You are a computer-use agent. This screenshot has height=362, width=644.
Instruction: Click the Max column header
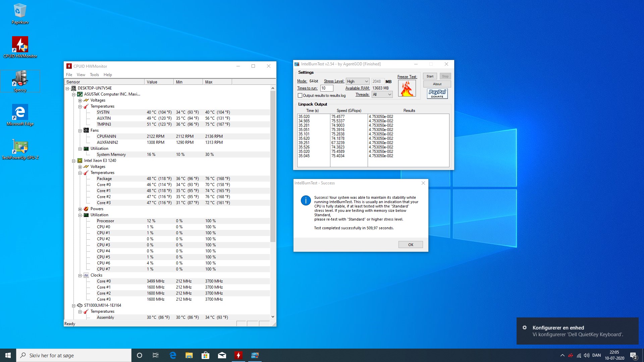pyautogui.click(x=217, y=82)
